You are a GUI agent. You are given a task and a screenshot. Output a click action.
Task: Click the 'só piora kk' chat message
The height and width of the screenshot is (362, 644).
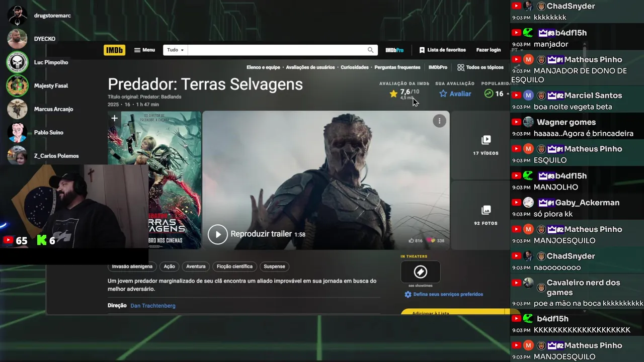coord(553,214)
